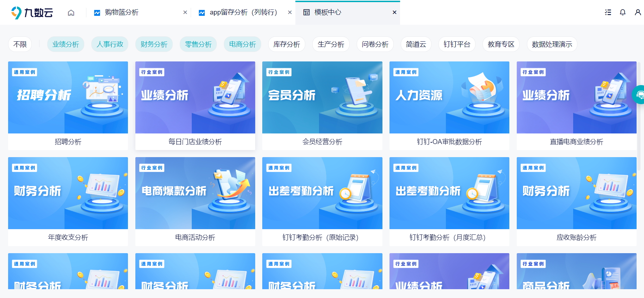Toggle the 库存分析 filter tag
644x298 pixels.
287,44
